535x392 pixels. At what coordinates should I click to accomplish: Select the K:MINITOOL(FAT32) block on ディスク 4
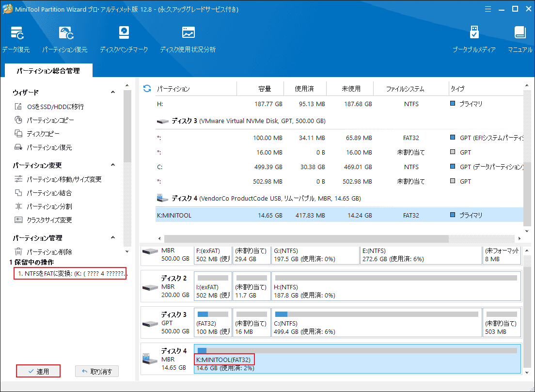tap(224, 360)
